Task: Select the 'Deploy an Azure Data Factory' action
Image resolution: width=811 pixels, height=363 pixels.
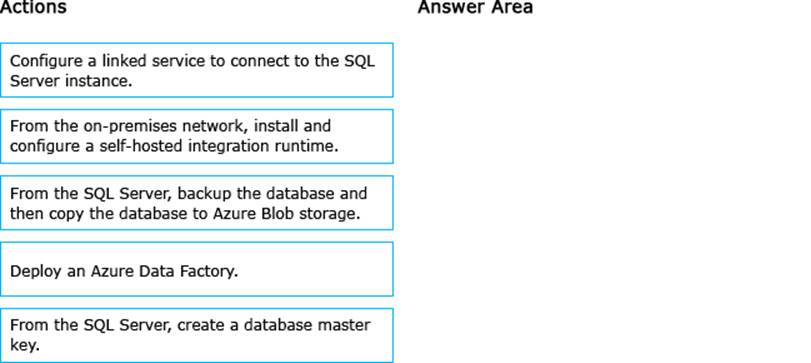Action: tap(197, 269)
